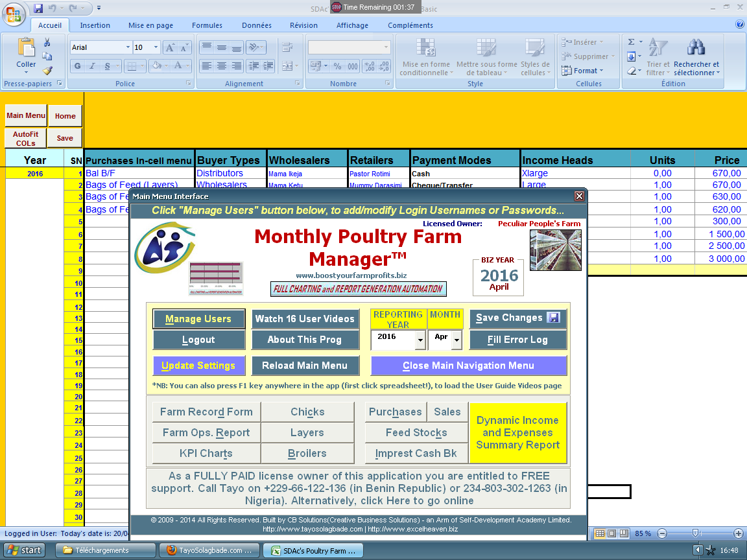Switch to Page Break Preview in status bar
The image size is (747, 560).
[x=624, y=533]
